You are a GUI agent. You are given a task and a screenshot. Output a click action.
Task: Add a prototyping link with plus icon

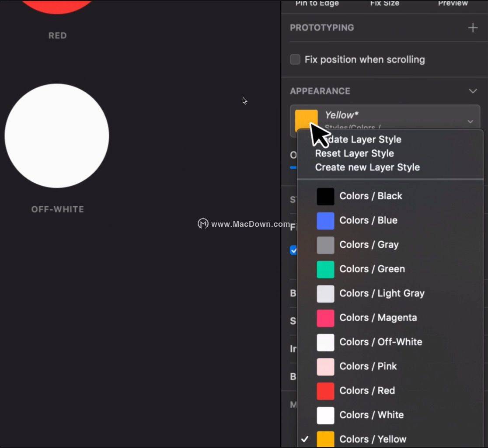pyautogui.click(x=472, y=28)
